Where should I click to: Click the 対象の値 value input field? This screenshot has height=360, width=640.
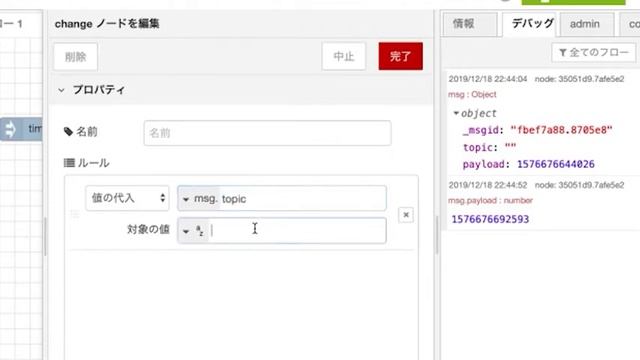(x=297, y=231)
